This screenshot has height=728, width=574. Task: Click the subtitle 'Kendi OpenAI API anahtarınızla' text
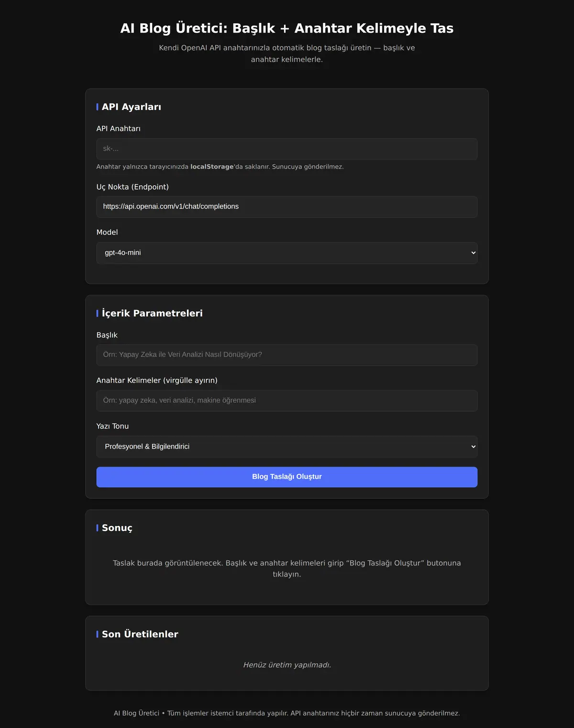287,54
